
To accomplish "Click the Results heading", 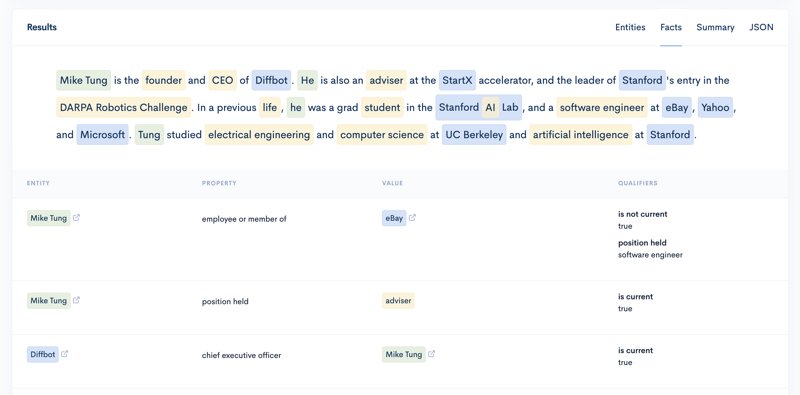I will pyautogui.click(x=42, y=27).
